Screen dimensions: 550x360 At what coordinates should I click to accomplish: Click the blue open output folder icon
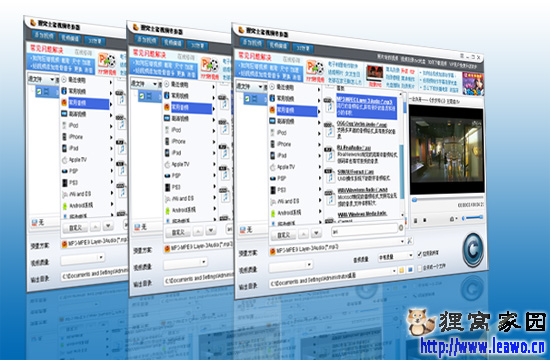coord(410,269)
